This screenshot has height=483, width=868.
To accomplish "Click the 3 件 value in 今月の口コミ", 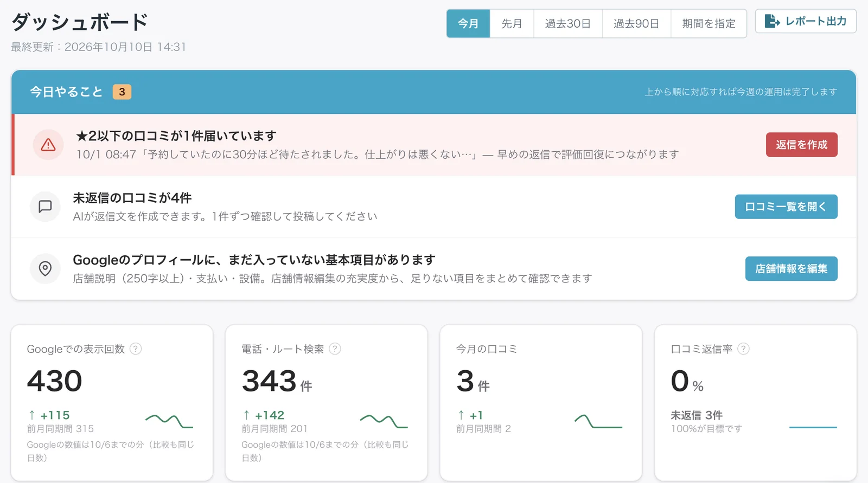I will point(473,381).
